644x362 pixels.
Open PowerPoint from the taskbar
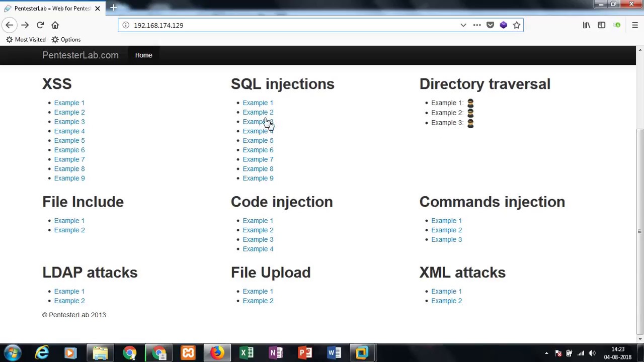click(305, 353)
